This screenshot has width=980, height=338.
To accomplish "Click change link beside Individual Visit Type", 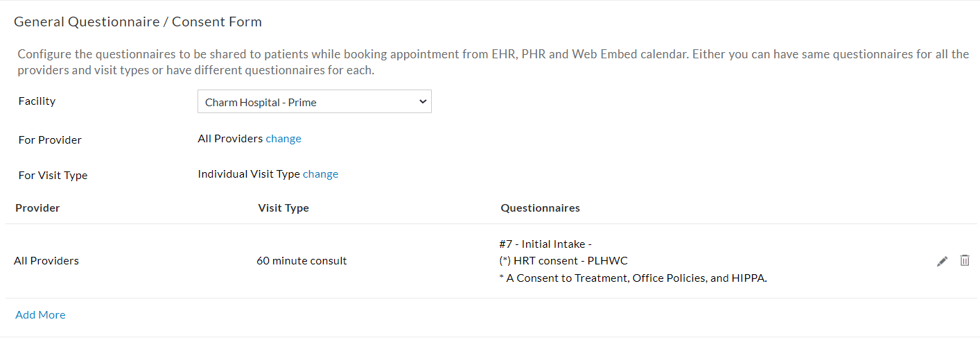I will [320, 174].
